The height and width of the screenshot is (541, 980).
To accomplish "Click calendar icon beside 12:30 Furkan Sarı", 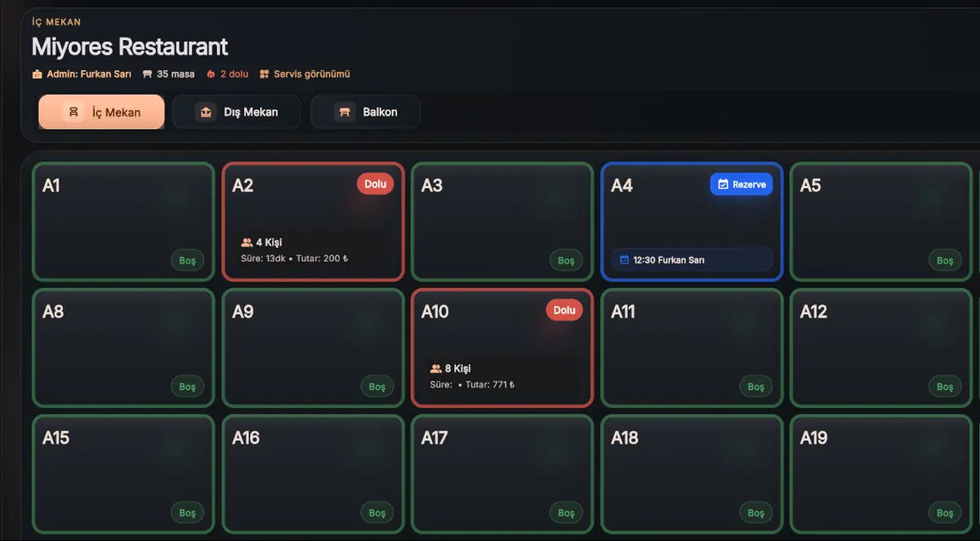I will (x=625, y=260).
